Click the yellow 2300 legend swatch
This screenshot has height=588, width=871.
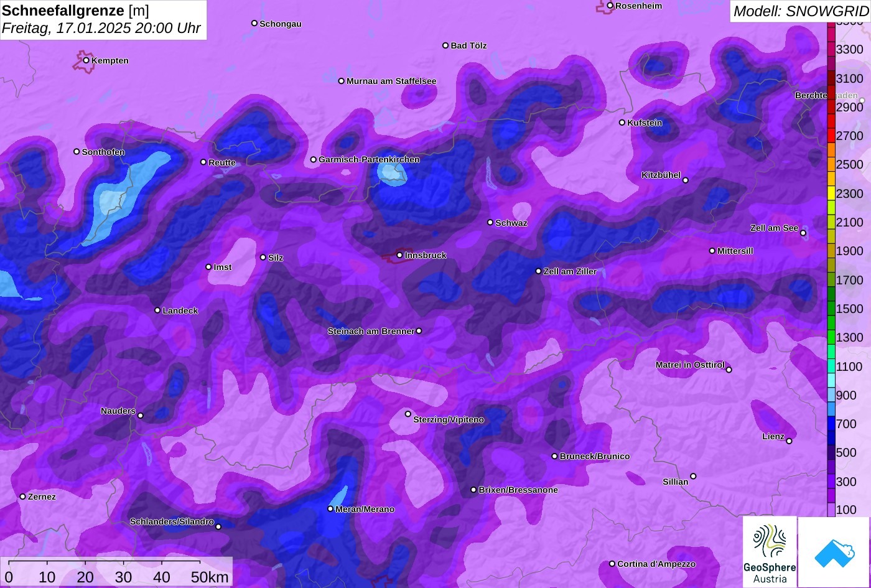pos(831,193)
